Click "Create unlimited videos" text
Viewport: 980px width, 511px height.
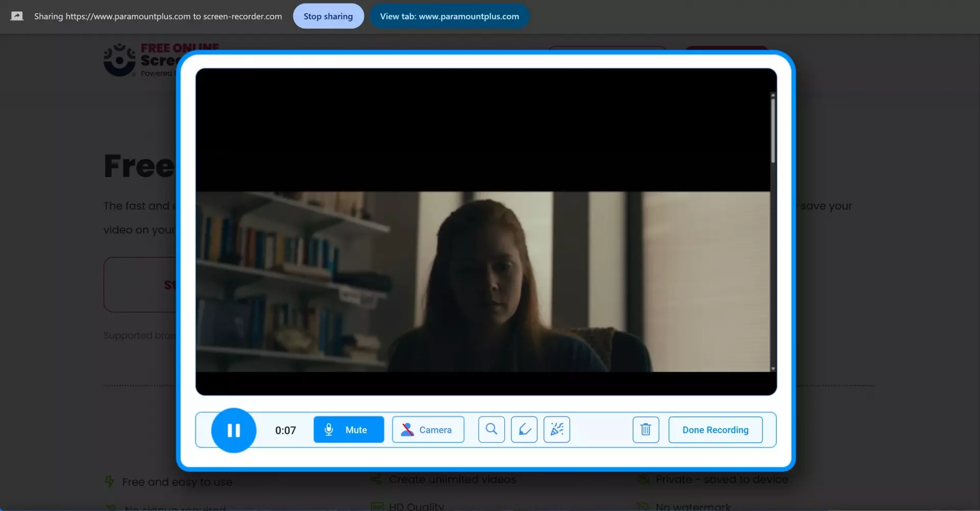coord(452,479)
